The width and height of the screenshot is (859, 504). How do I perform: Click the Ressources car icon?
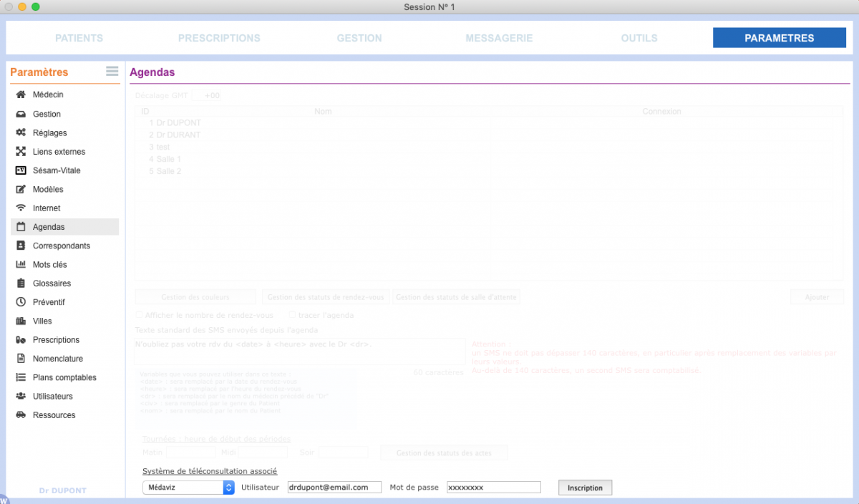[x=21, y=415]
